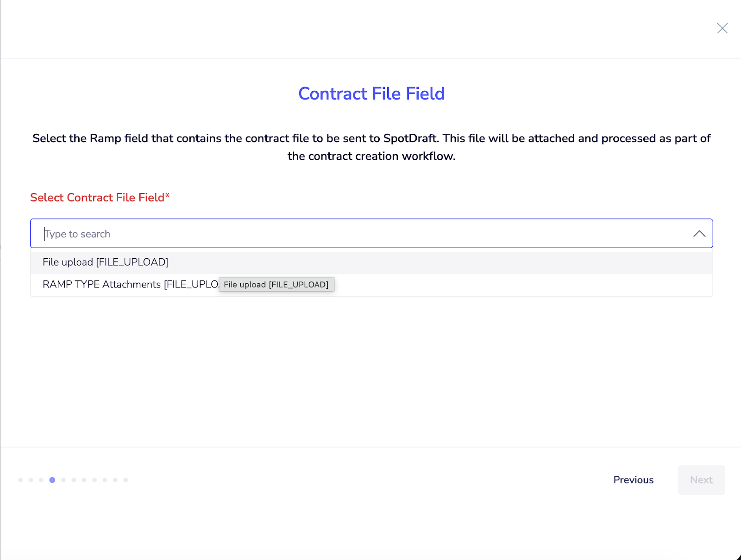741x560 pixels.
Task: Click the bottom-right resize corner handle
Action: pos(738,557)
